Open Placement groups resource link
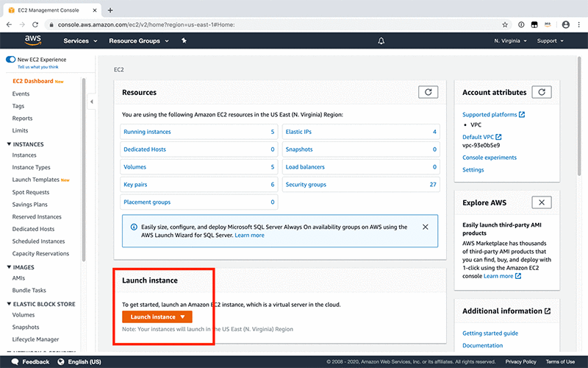Screen dimensions: 588x368 click(147, 202)
